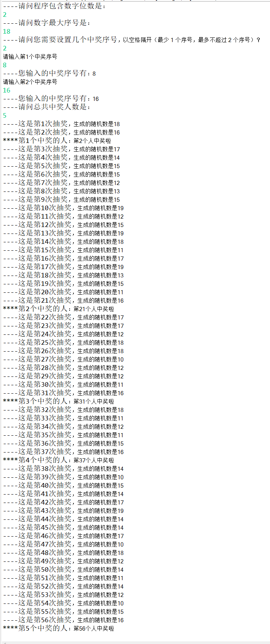Image resolution: width=270 pixels, height=644 pixels.
Task: Click the line 您输入的中奖序号有：16
Action: point(51,99)
